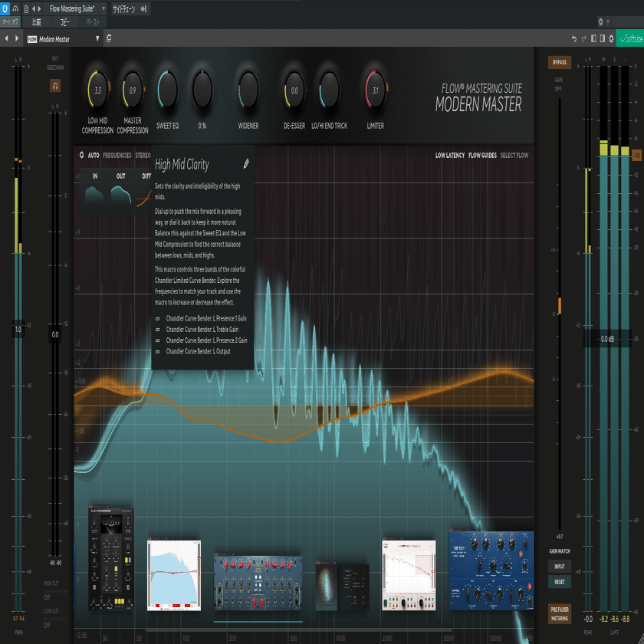644x644 pixels.
Task: Click the INPUT gain match button
Action: (x=560, y=567)
